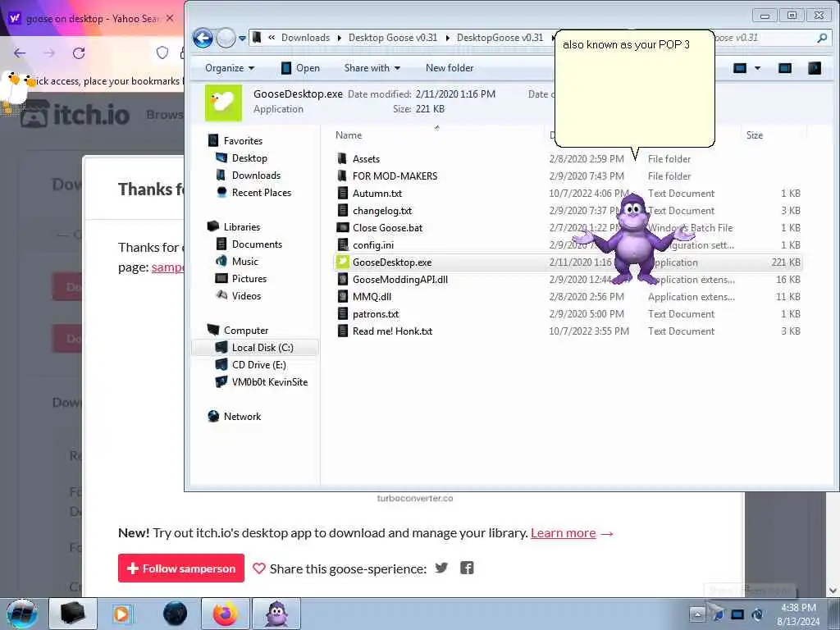
Task: Select the Assets folder icon
Action: point(342,158)
